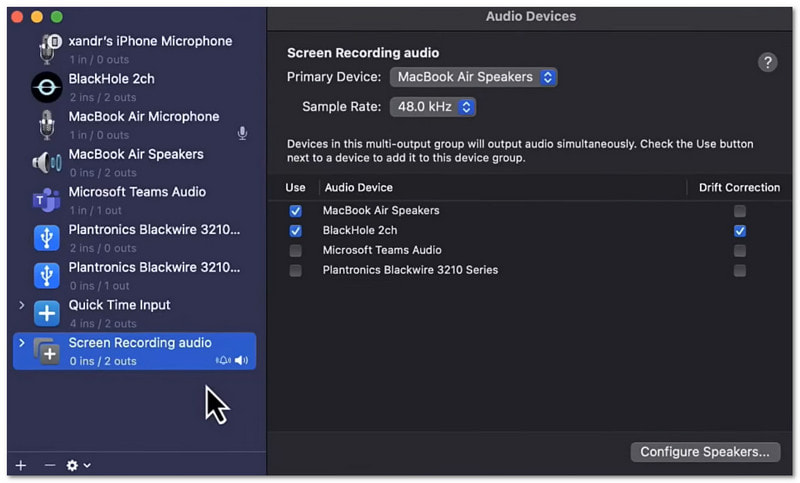Enable Drift Correction for MacBook Air Speakers

tap(740, 211)
